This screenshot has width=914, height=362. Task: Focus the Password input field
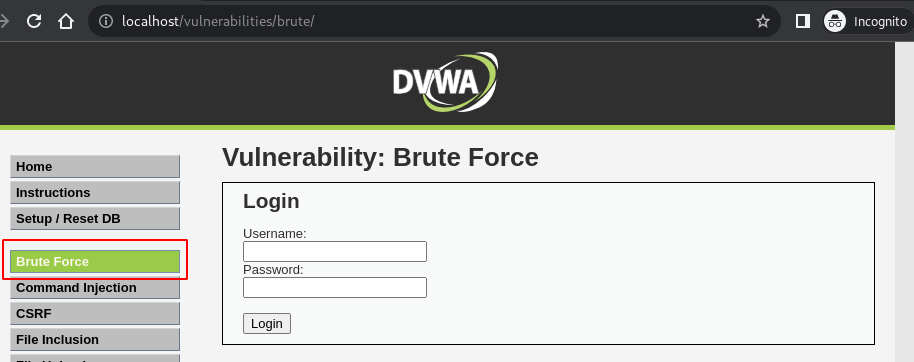[x=335, y=287]
